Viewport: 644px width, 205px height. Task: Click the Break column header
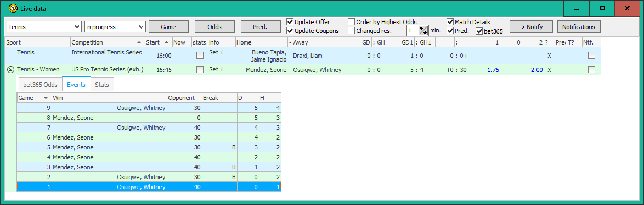(219, 98)
